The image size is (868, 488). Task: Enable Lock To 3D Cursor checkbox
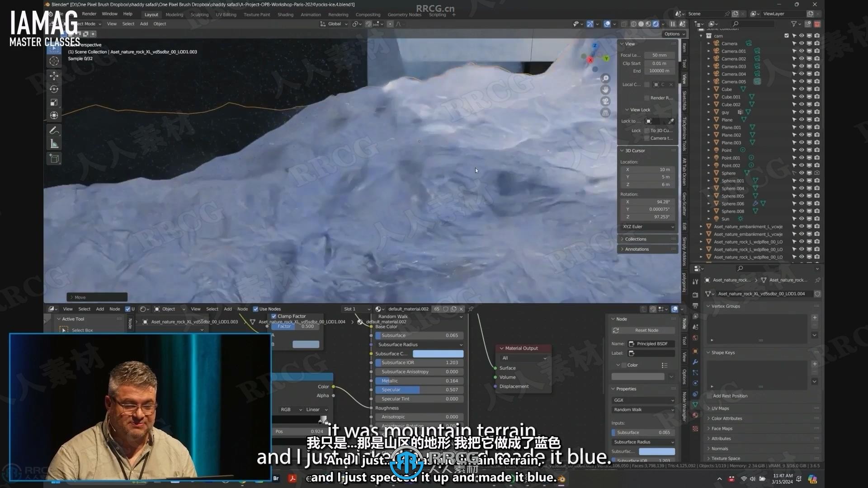(x=647, y=131)
